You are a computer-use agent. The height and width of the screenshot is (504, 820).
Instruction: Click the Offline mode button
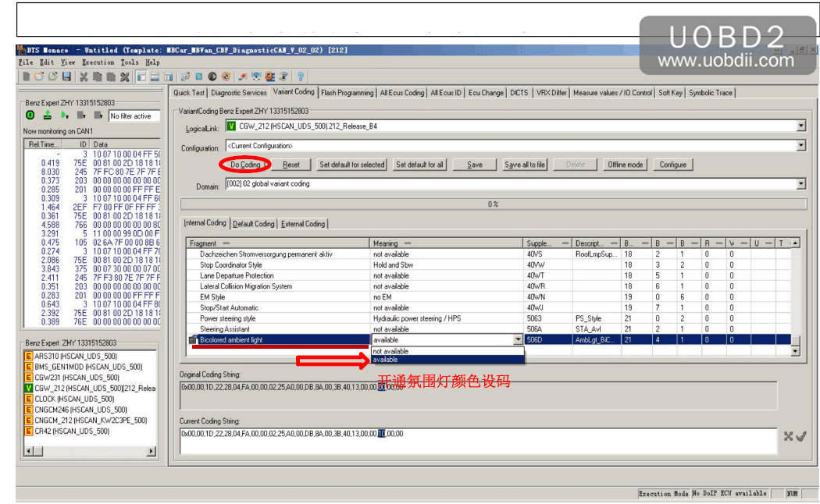(625, 165)
